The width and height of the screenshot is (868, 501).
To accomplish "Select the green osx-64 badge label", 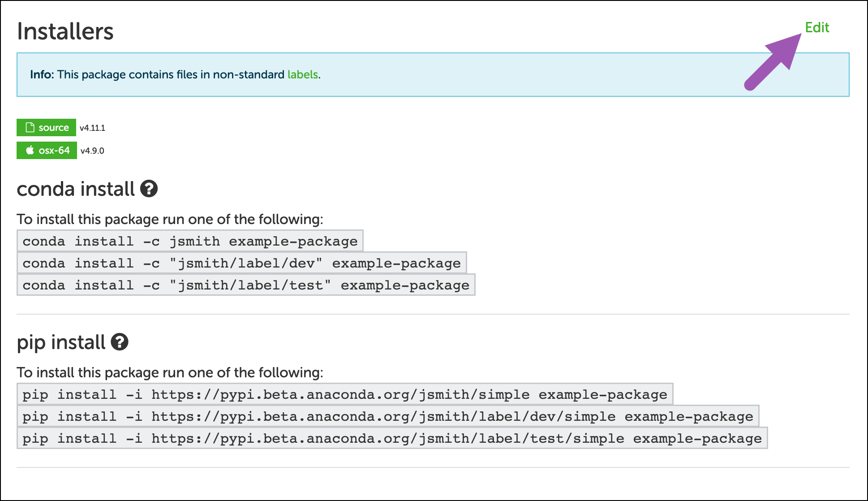I will 54,151.
